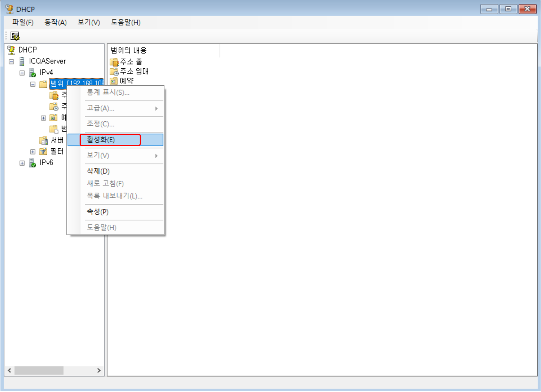Expand the 필터 tree node
This screenshot has height=392, width=541.
click(33, 152)
